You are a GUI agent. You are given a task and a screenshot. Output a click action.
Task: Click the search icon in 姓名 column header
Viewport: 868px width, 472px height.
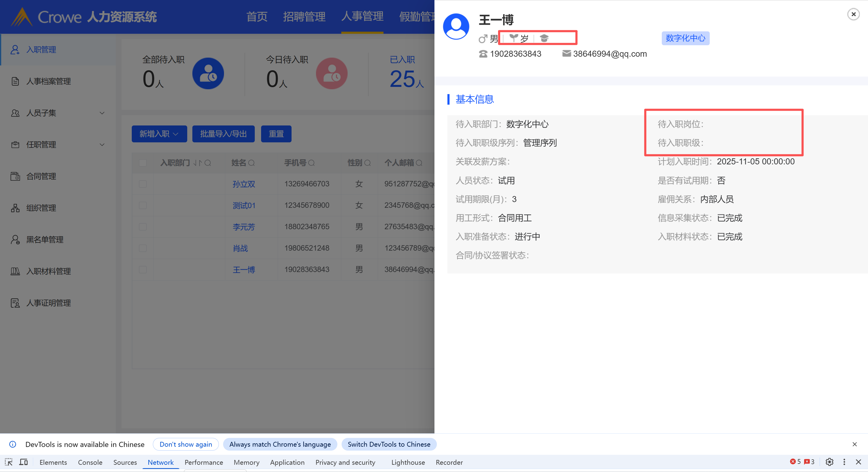pos(251,163)
